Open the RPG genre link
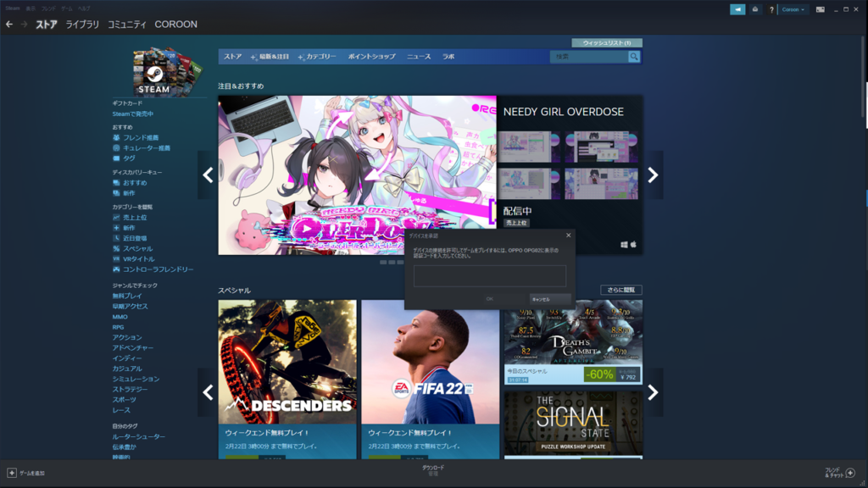Image resolution: width=868 pixels, height=488 pixels. coord(118,328)
